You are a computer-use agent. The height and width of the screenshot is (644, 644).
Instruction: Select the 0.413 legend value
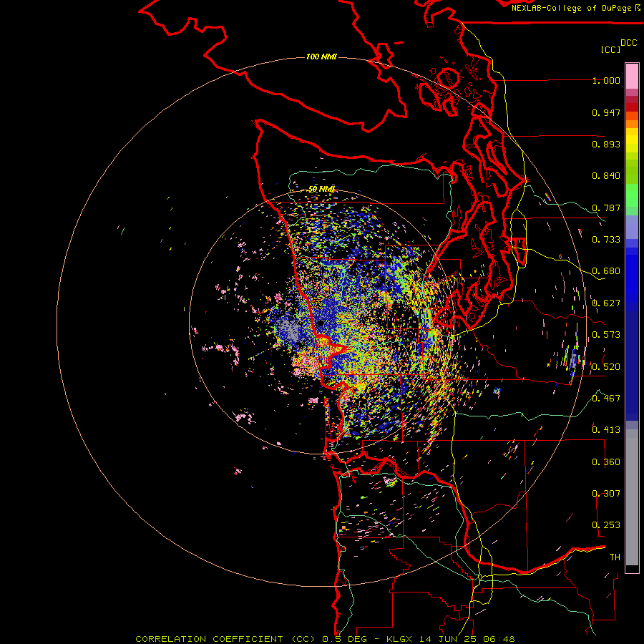(606, 430)
